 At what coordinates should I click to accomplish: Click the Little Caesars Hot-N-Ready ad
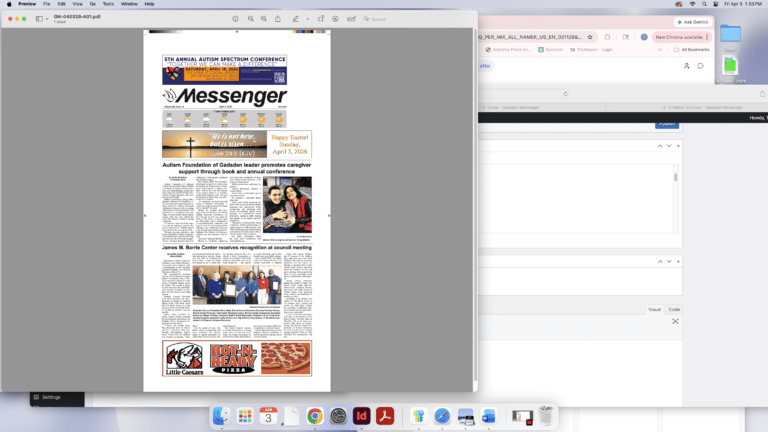pos(237,359)
